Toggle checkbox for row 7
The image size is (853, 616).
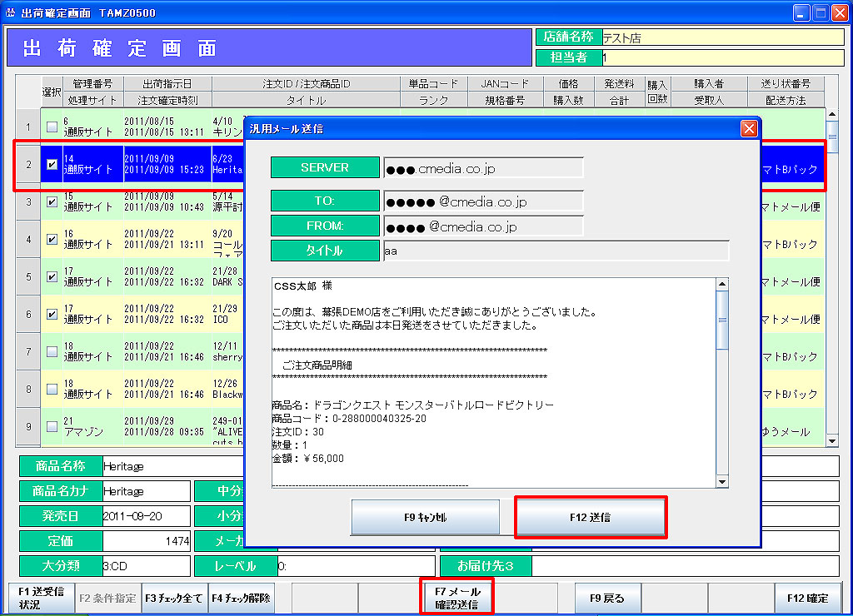pos(52,351)
